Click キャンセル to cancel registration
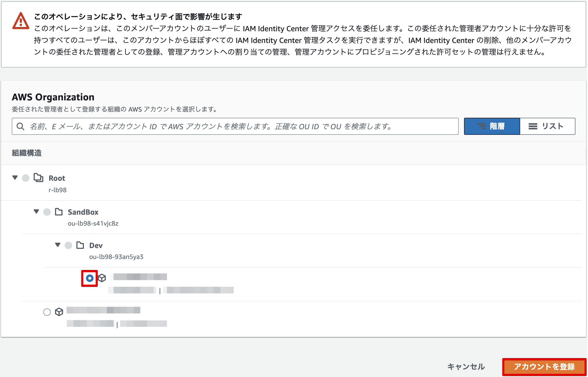The height and width of the screenshot is (377, 588). [x=467, y=367]
